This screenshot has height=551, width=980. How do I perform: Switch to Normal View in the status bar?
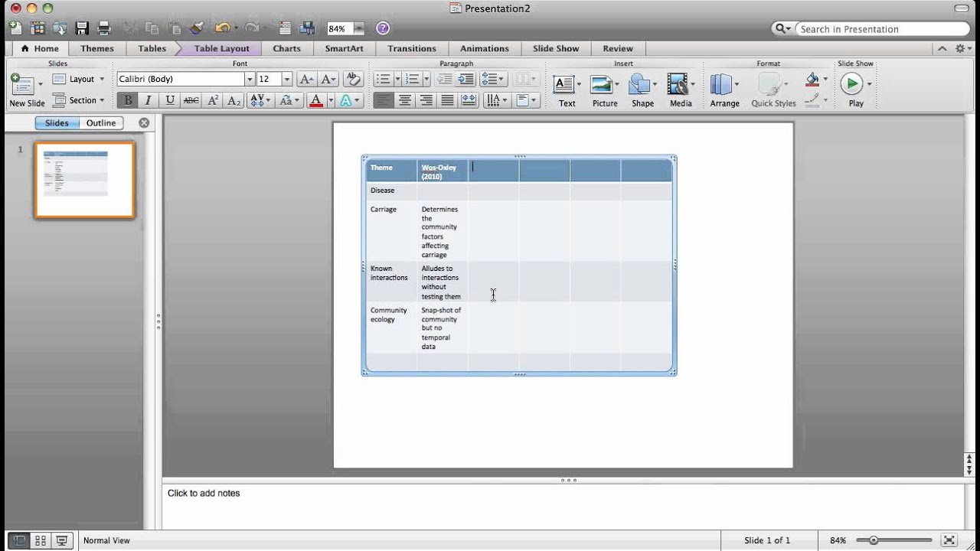19,540
